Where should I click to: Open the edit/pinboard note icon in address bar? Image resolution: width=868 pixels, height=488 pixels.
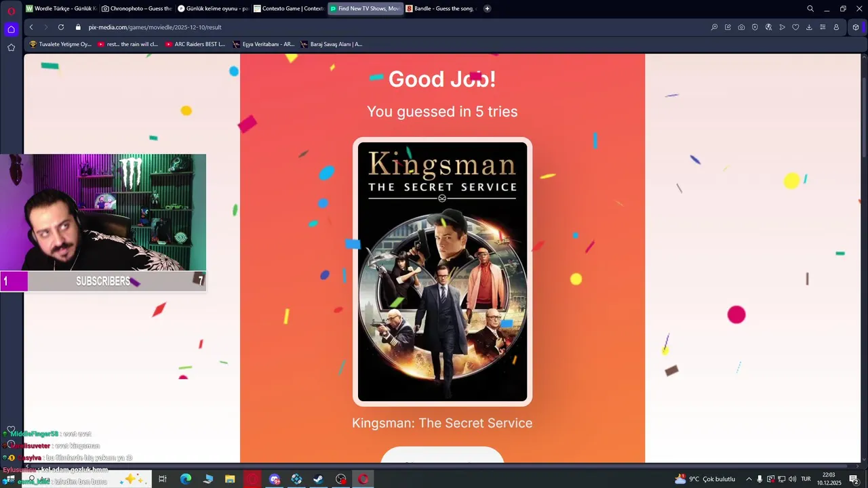[728, 27]
